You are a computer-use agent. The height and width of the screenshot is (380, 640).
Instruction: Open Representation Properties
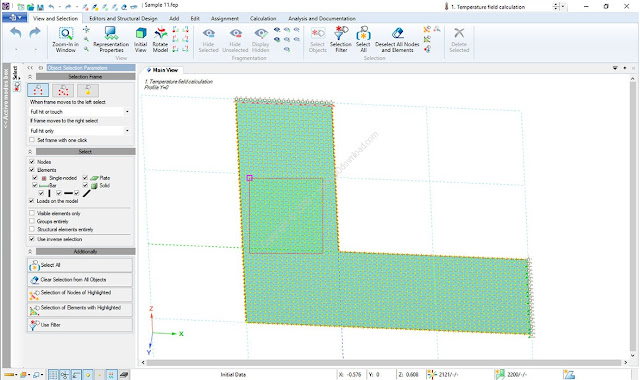(x=111, y=39)
